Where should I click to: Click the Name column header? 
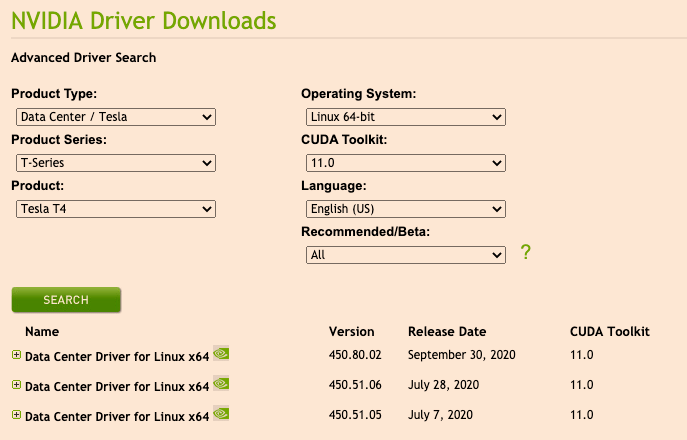point(42,332)
